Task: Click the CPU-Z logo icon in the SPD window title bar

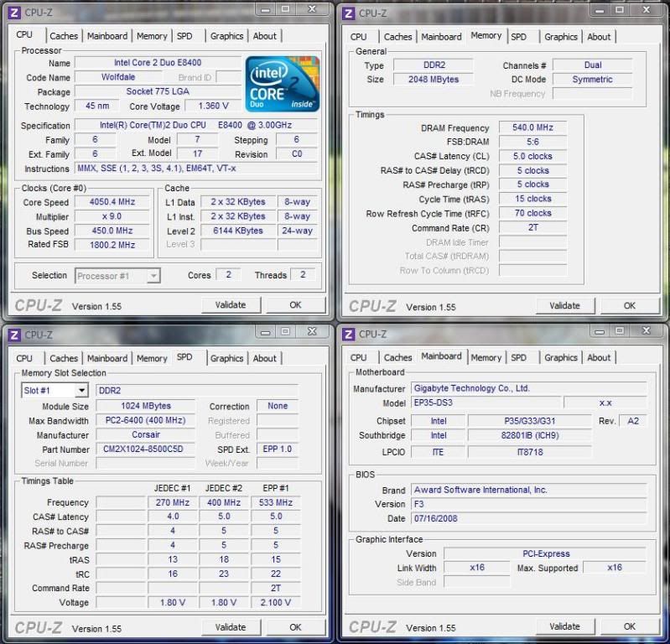Action: point(14,335)
